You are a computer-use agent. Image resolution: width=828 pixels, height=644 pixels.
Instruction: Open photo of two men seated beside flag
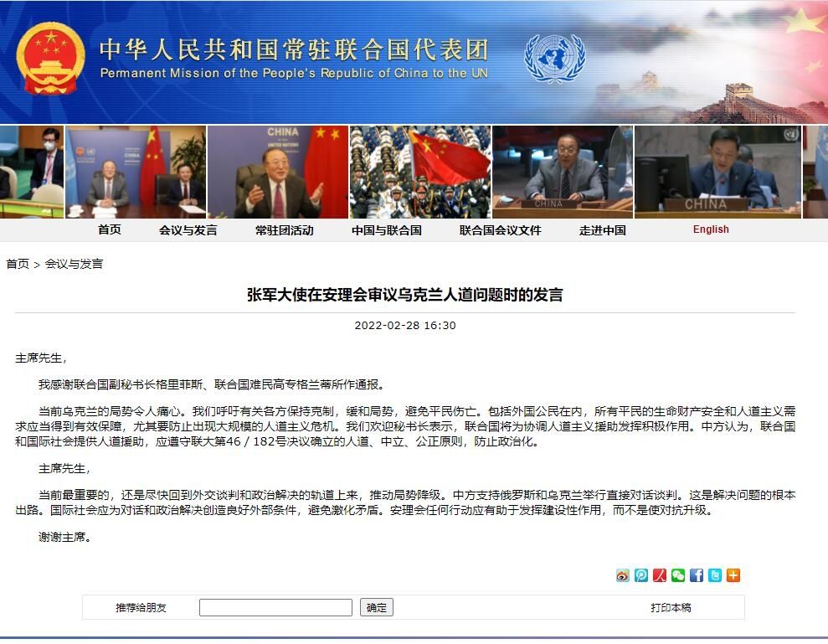pos(136,172)
